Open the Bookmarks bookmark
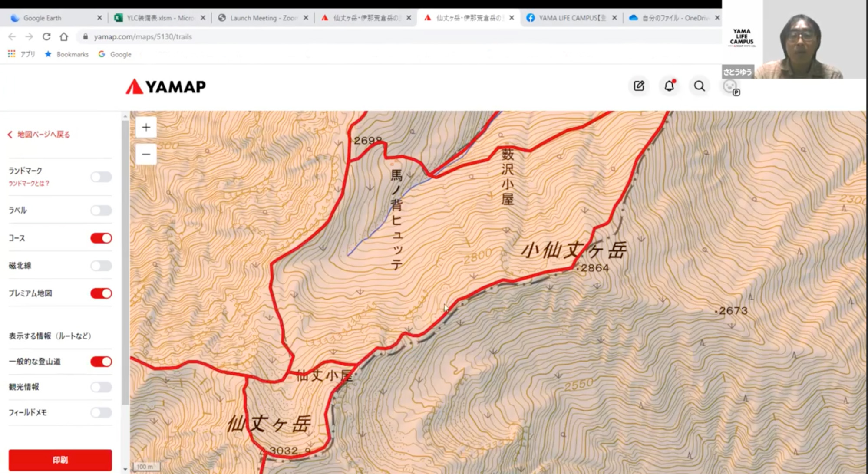Viewport: 868px width, 474px height. tap(67, 54)
